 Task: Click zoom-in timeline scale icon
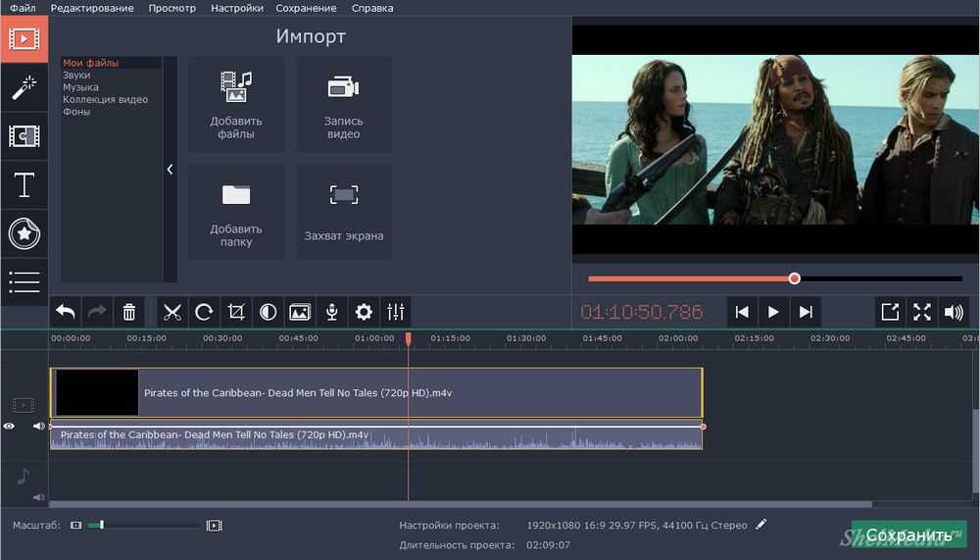point(214,525)
